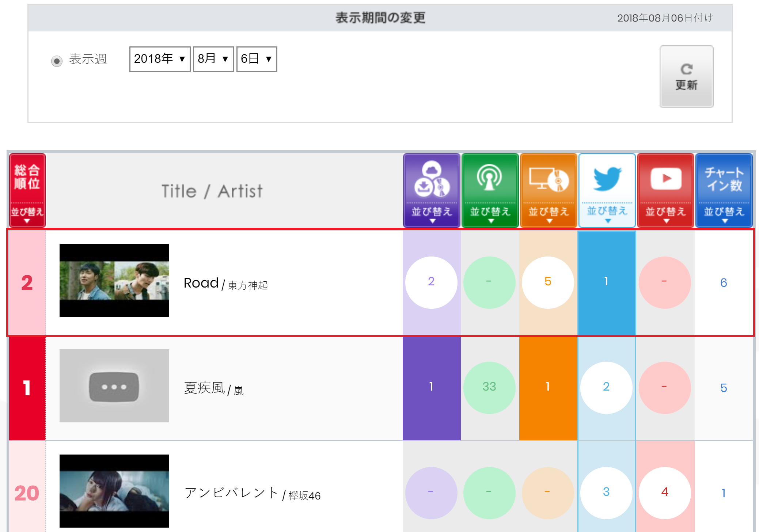
Task: Select the 表示週 radio button
Action: (x=57, y=61)
